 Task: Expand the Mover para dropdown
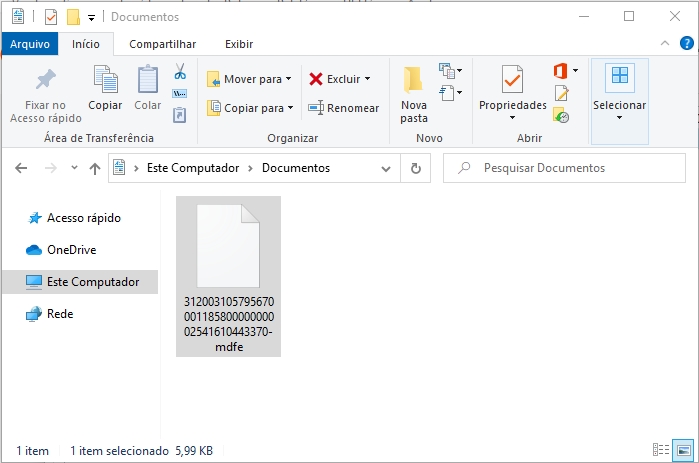click(289, 79)
